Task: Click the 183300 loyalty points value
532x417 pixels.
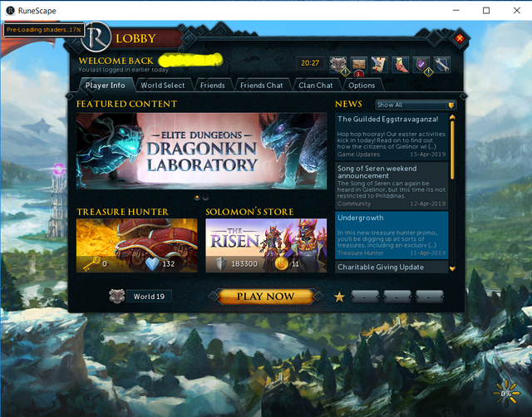Action: (244, 264)
